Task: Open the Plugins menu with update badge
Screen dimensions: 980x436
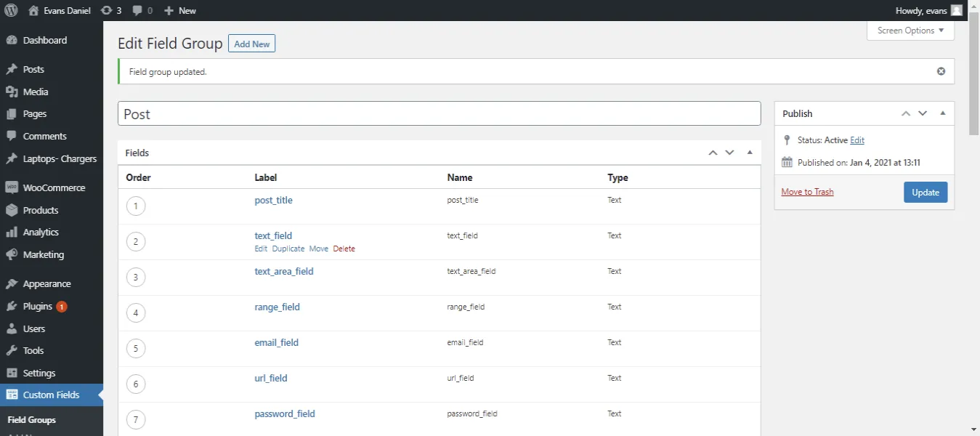Action: pyautogui.click(x=38, y=306)
